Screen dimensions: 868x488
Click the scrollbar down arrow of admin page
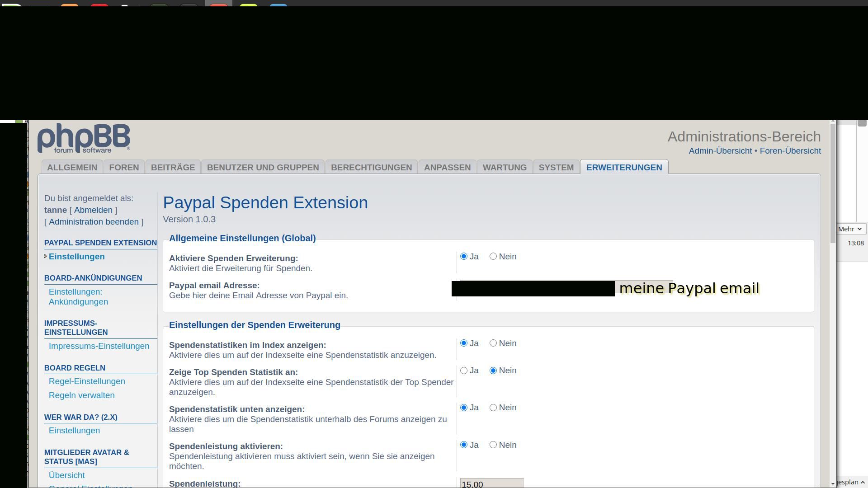(833, 484)
